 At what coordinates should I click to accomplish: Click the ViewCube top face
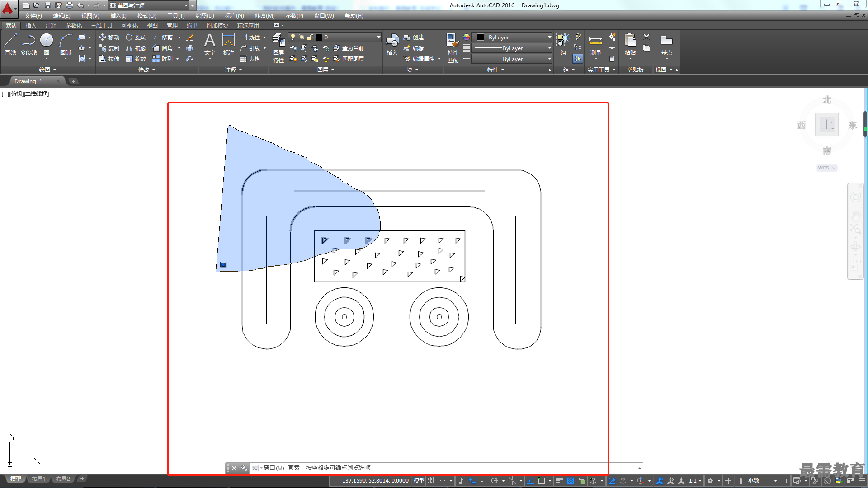coord(827,125)
